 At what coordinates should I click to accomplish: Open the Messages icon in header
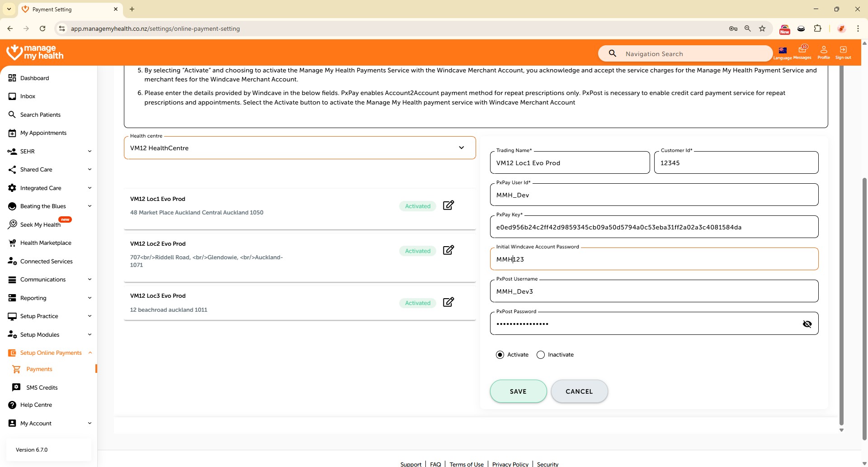pyautogui.click(x=802, y=52)
